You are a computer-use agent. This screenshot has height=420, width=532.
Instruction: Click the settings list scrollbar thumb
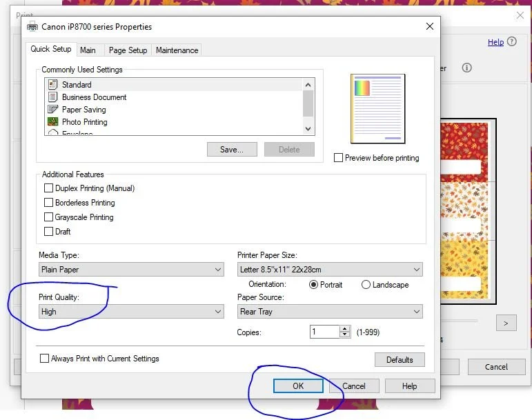pyautogui.click(x=308, y=103)
